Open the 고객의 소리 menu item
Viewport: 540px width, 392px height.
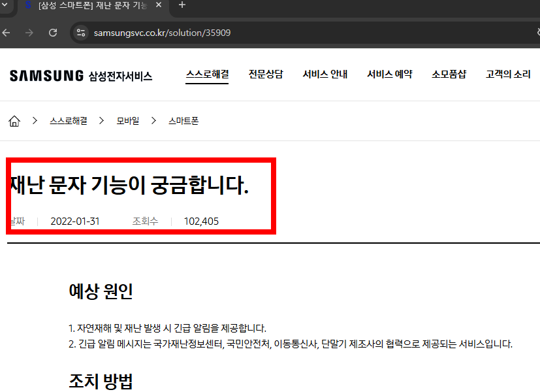point(508,74)
